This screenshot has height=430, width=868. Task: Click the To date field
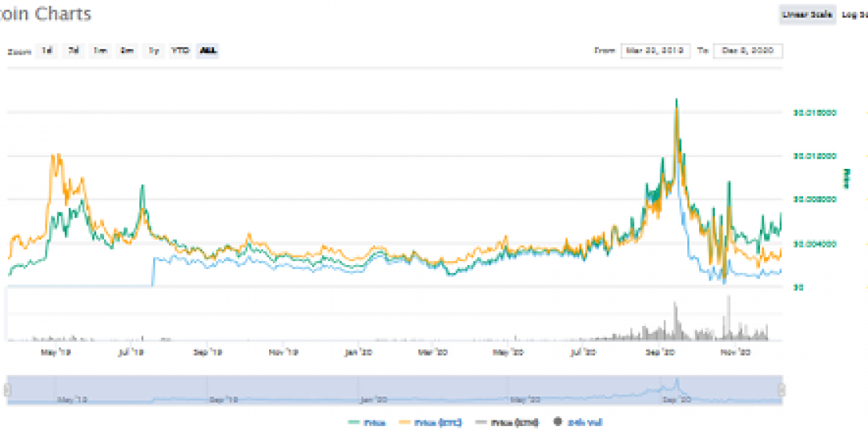click(x=748, y=51)
